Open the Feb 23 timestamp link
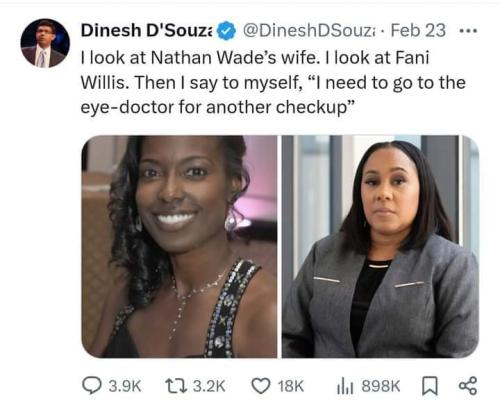 (418, 31)
